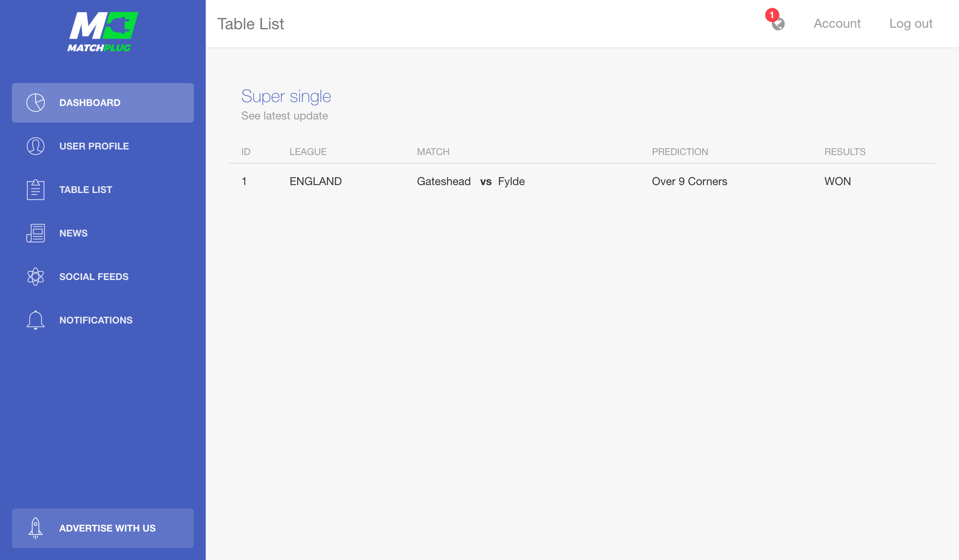Click the Dashboard pie chart icon
Image resolution: width=959 pixels, height=560 pixels.
(x=36, y=103)
